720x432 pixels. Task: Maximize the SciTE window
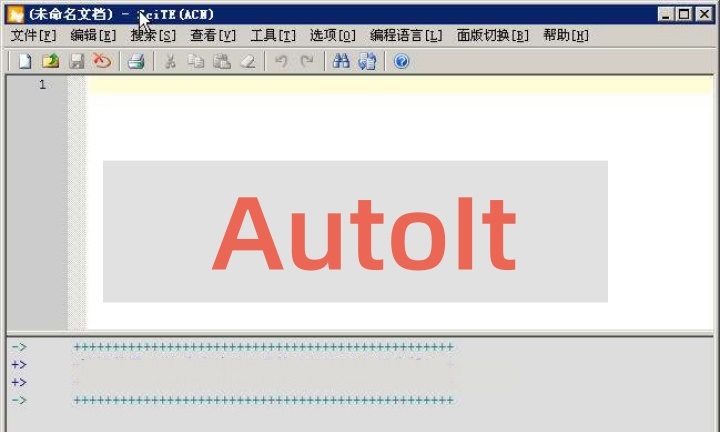click(684, 15)
